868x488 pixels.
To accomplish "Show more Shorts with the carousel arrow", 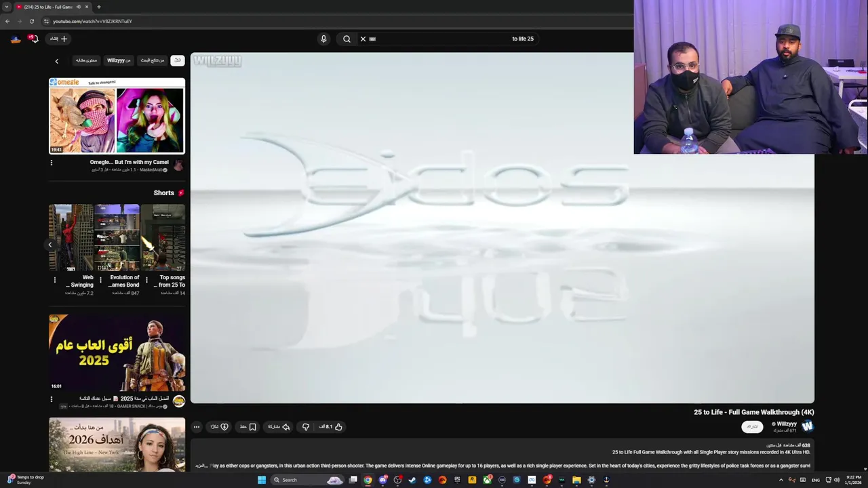I will coord(50,244).
